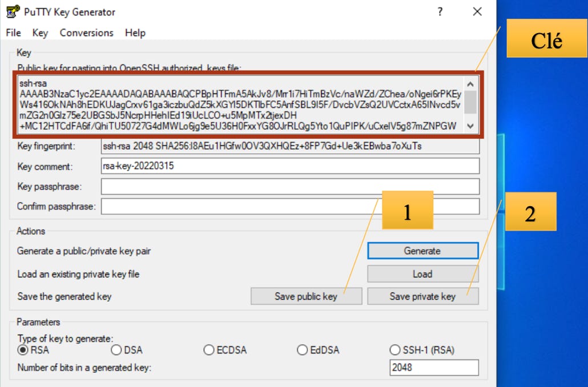
Task: Select the EdDSA key type
Action: [303, 350]
